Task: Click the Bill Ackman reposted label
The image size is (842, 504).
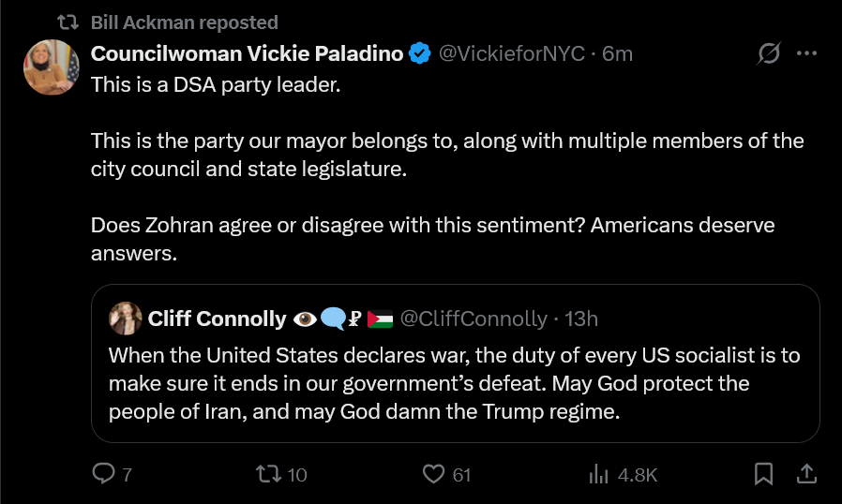Action: 184,22
